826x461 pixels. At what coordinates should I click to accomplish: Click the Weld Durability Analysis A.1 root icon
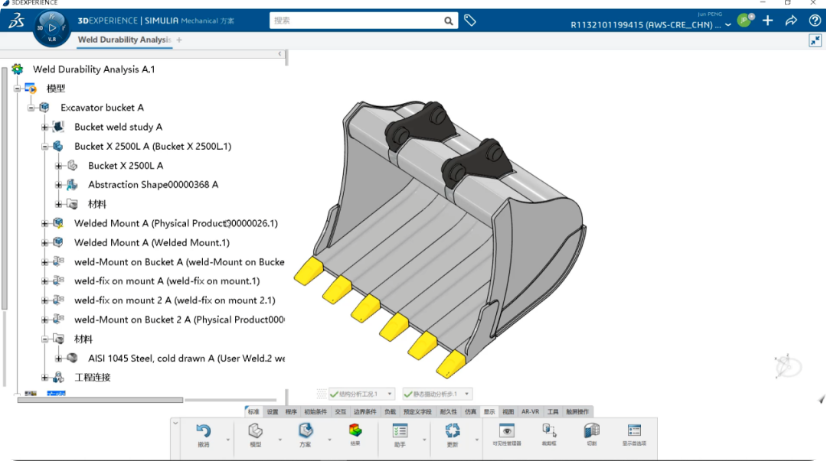17,69
